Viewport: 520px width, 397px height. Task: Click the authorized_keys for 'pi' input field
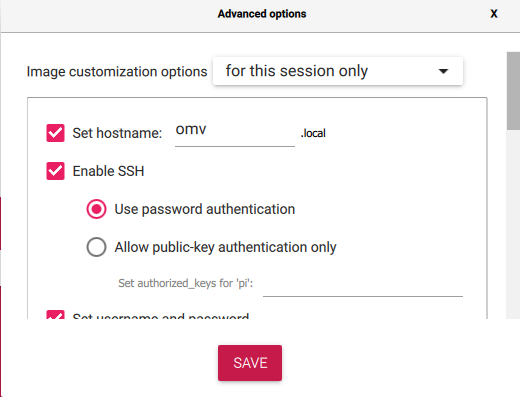(363, 285)
